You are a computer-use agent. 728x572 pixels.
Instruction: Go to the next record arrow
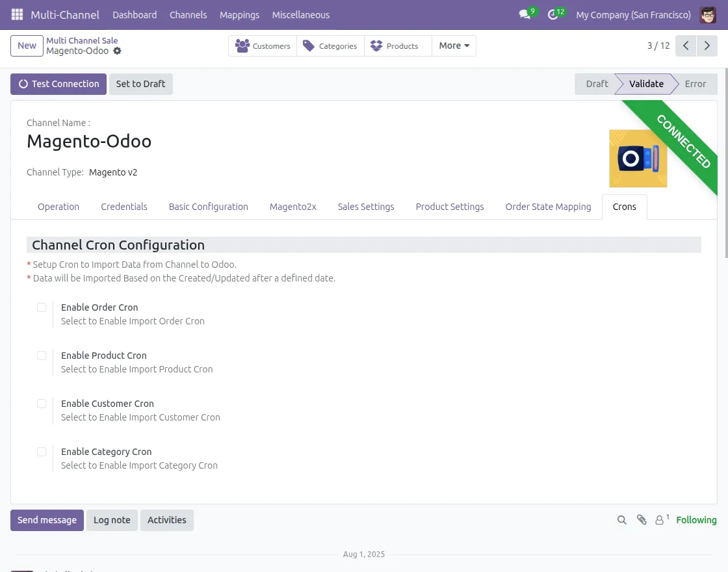707,45
